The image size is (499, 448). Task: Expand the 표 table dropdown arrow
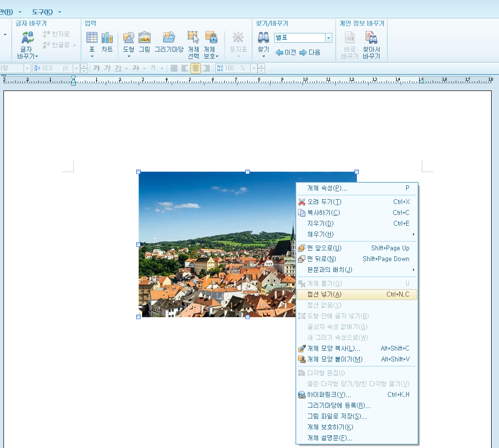click(x=92, y=57)
